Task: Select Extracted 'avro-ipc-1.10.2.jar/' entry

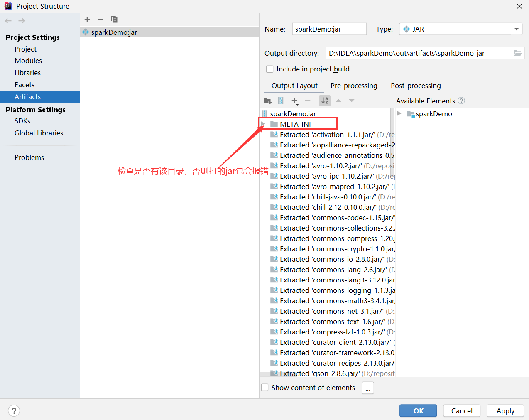Action: tap(333, 176)
